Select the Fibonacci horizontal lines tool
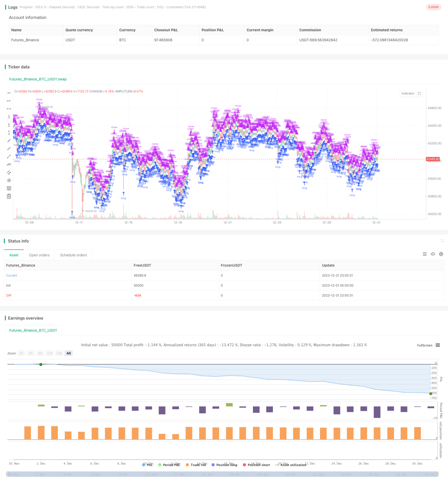This screenshot has height=484, width=448. [x=9, y=188]
